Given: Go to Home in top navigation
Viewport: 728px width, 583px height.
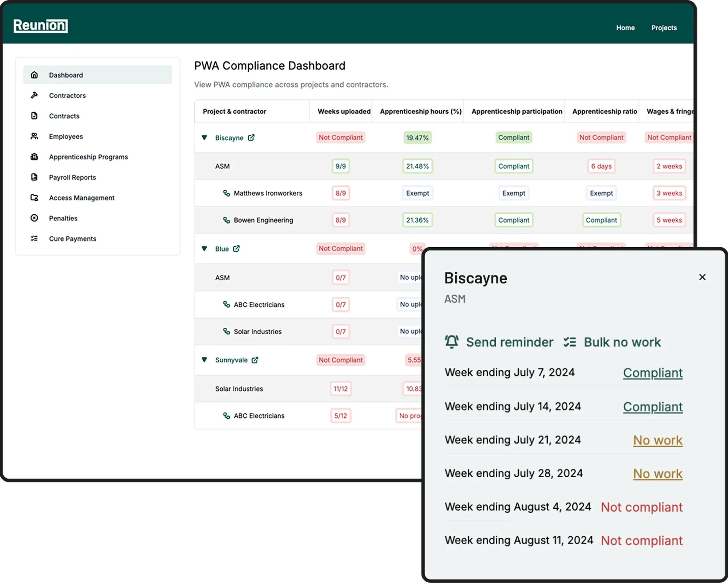Looking at the screenshot, I should [x=625, y=28].
